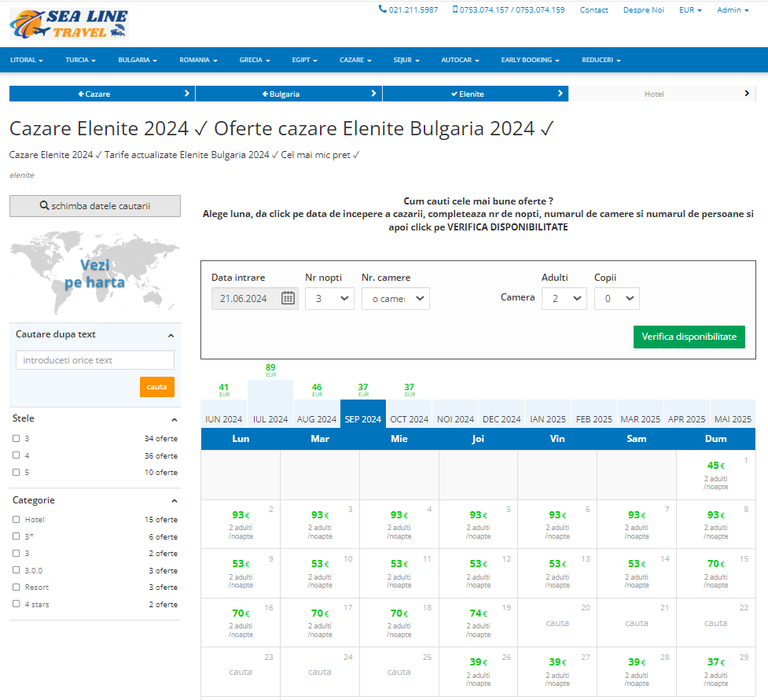The width and height of the screenshot is (768, 700).
Task: Click the mobile phone icon in header
Action: coord(455,9)
